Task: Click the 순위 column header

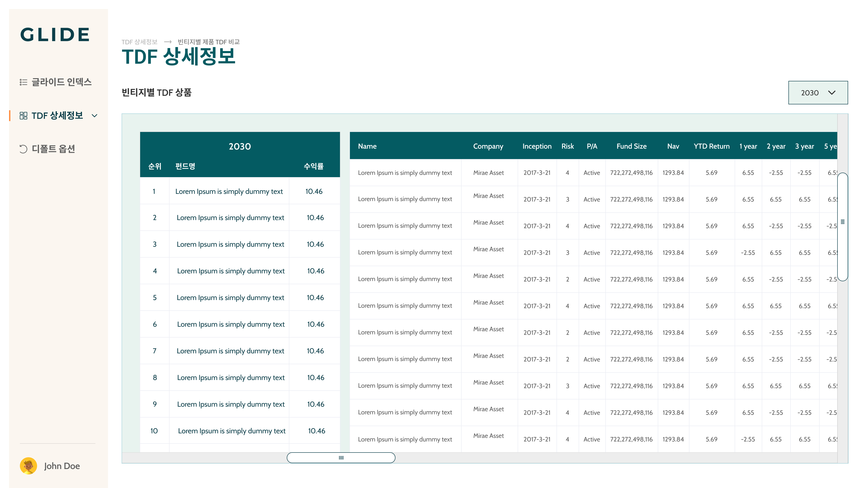Action: click(155, 166)
